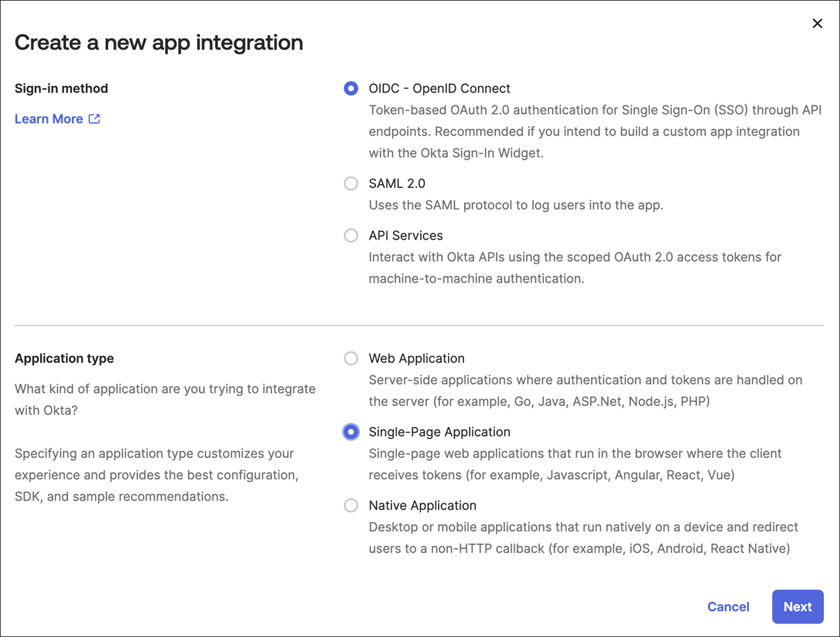Image resolution: width=840 pixels, height=637 pixels.
Task: Click the Create a new app integration title
Action: tap(158, 42)
